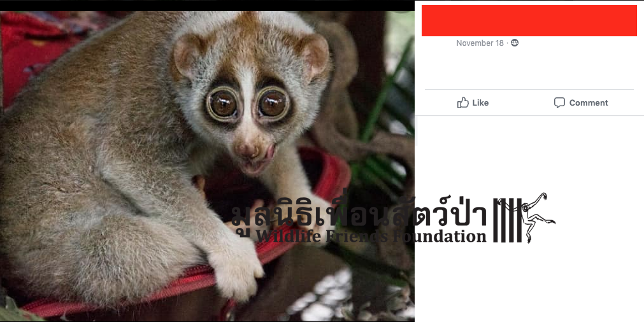Click the Like label text
The width and height of the screenshot is (644, 322).
coord(480,103)
